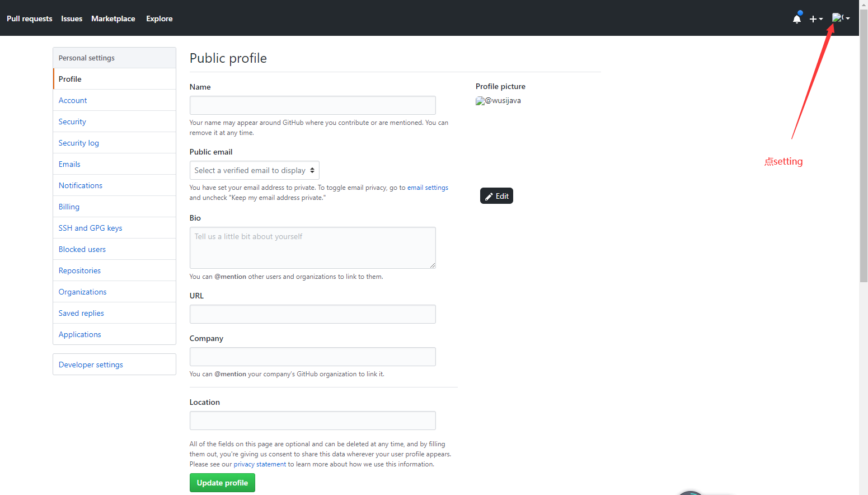868x495 pixels.
Task: Expand the public email dropdown
Action: pos(255,170)
